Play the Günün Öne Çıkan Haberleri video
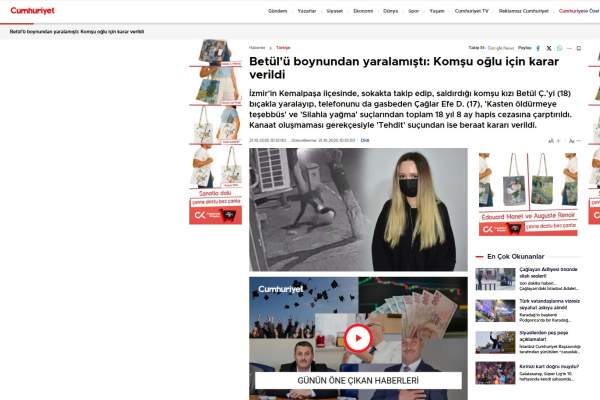Screen dimensions: 600x400 click(358, 338)
